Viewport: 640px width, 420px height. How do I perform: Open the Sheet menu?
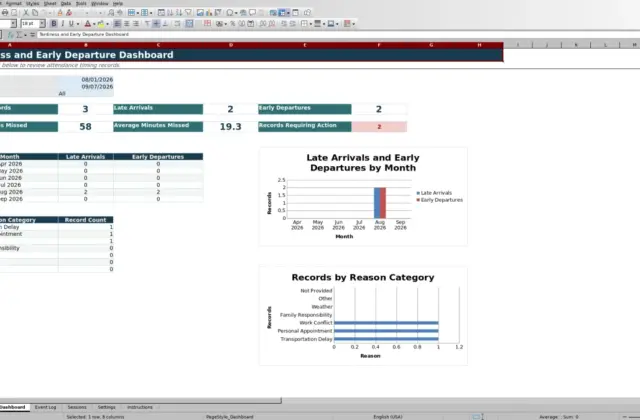[x=50, y=3]
